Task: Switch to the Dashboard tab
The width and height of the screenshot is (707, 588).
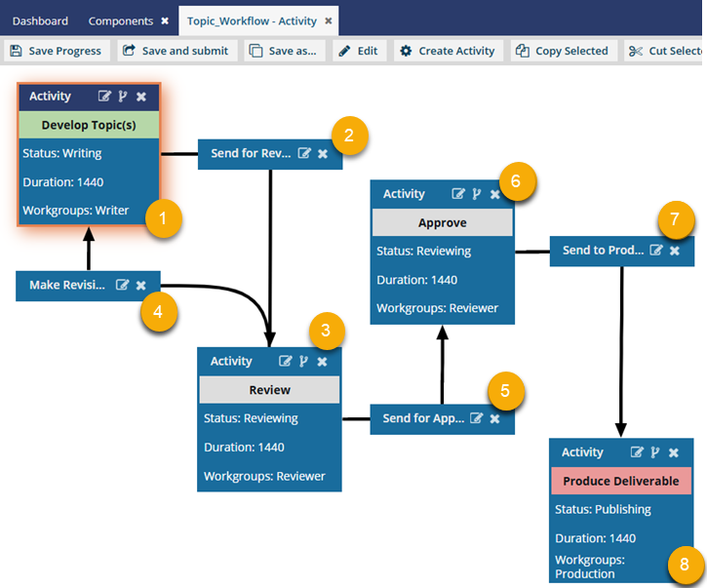Action: (40, 20)
